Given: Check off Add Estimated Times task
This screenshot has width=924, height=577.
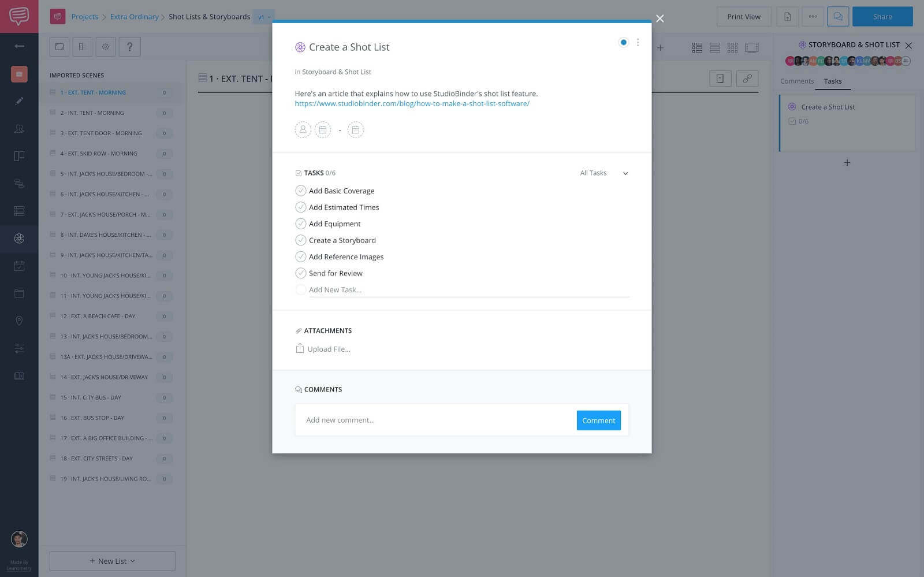Looking at the screenshot, I should 300,207.
